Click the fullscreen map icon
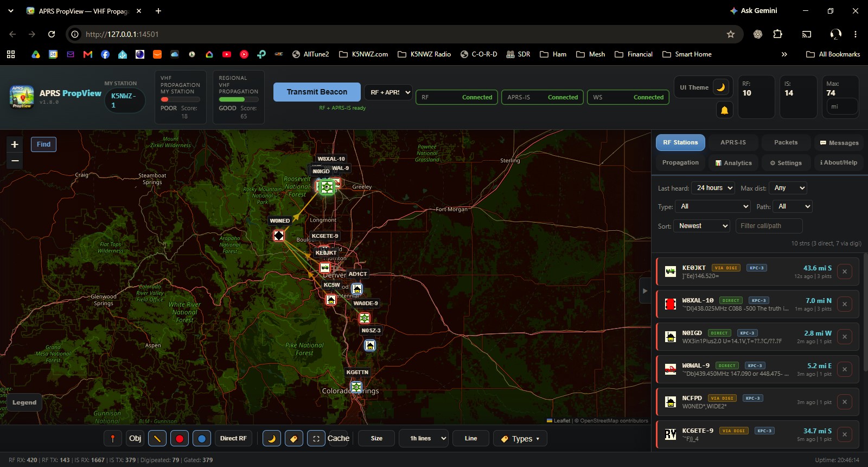 [316, 438]
